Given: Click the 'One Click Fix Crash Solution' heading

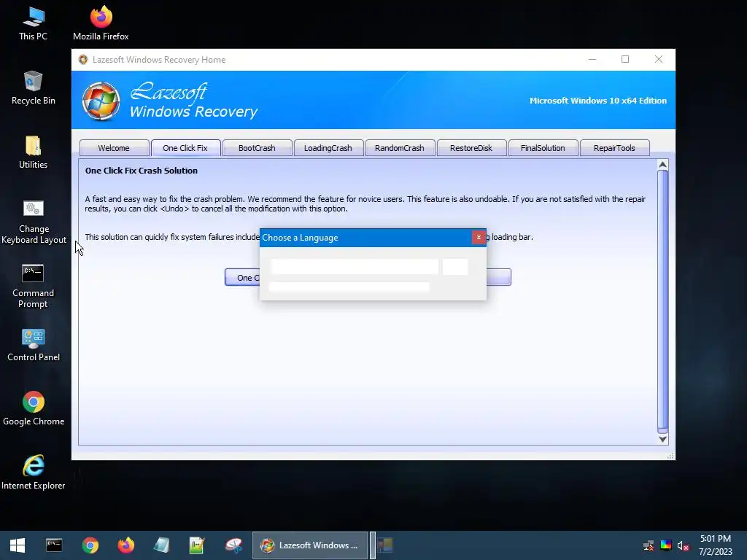Looking at the screenshot, I should (142, 171).
